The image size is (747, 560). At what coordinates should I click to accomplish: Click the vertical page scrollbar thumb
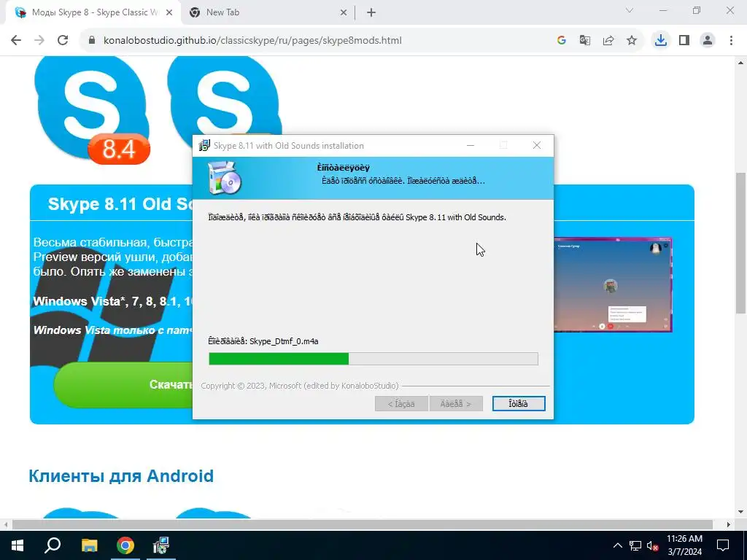(x=741, y=243)
